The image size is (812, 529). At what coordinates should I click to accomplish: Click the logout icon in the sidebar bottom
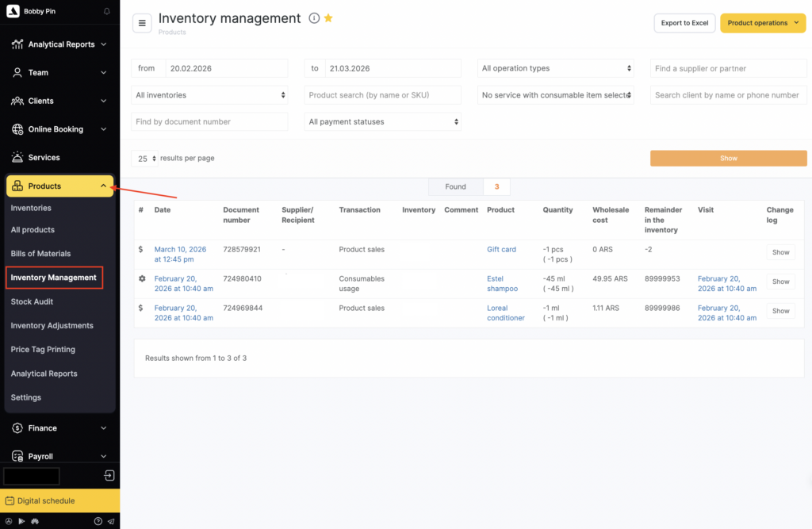tap(109, 476)
